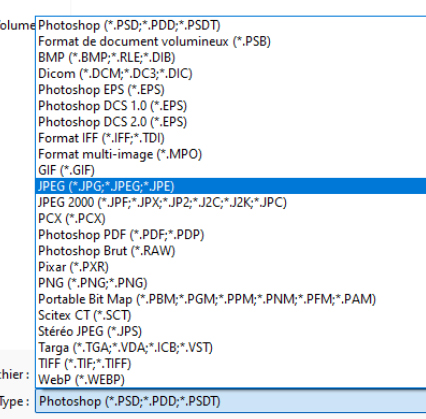Viewport: 426px width, 419px height.
Task: Choose Photoshop DCS 2.0 (*.EPS)
Action: [231, 122]
